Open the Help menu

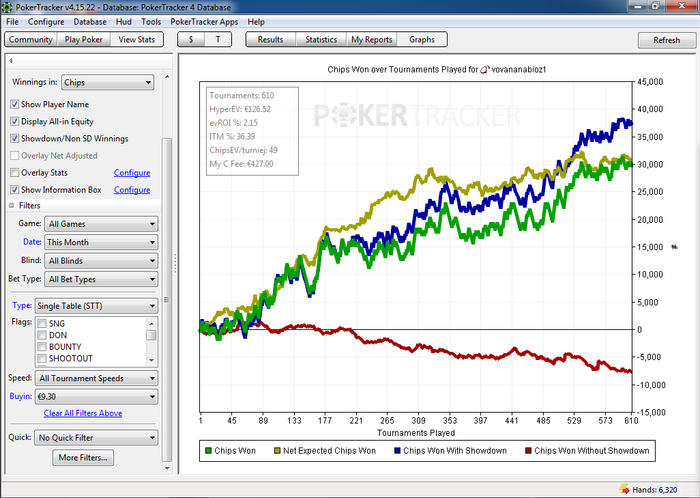256,22
